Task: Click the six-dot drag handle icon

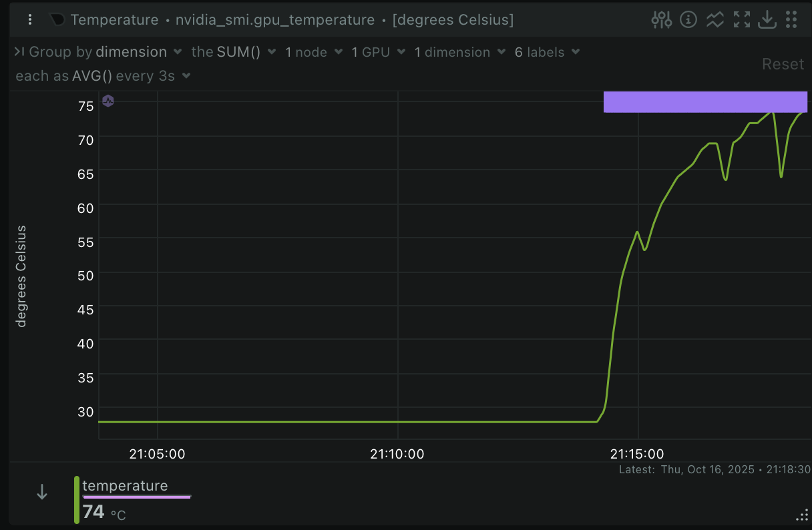Action: [792, 20]
